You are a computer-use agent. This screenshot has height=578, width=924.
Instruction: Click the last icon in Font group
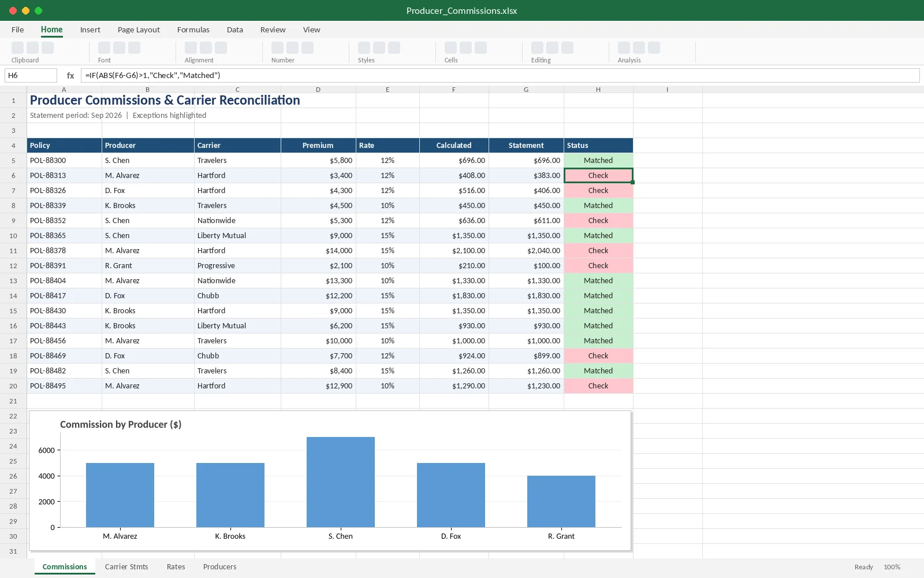tap(135, 48)
